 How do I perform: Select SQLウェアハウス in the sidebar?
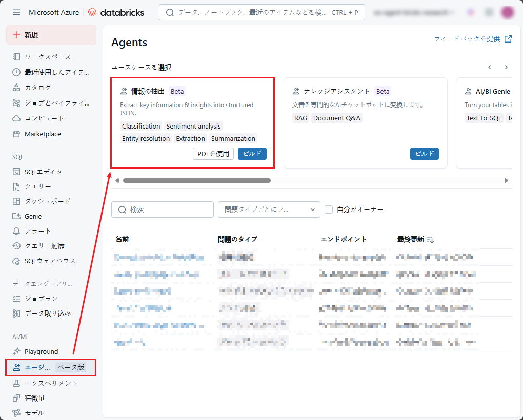point(50,261)
